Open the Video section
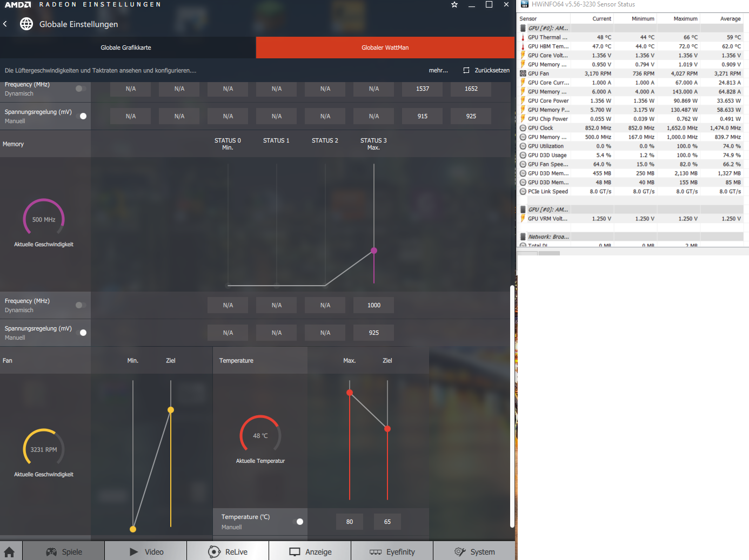 pos(146,552)
